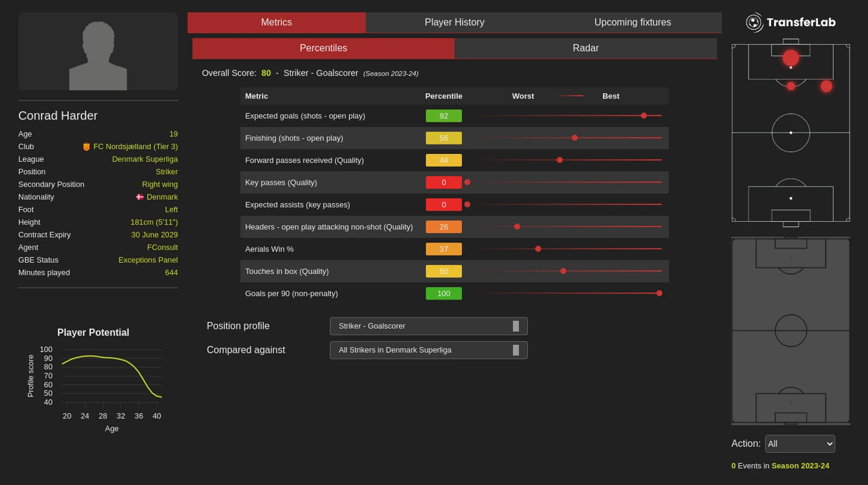Click the FC Nordsjælland club crest icon
The width and height of the screenshot is (868, 485).
(86, 147)
